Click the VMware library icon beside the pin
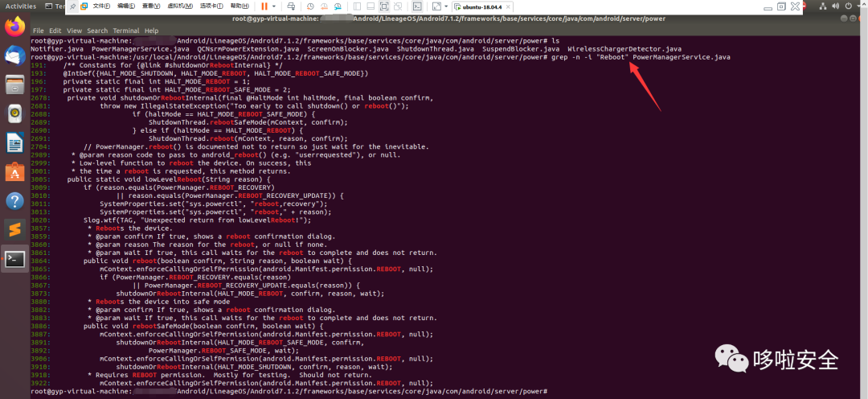This screenshot has height=399, width=868. [x=84, y=6]
